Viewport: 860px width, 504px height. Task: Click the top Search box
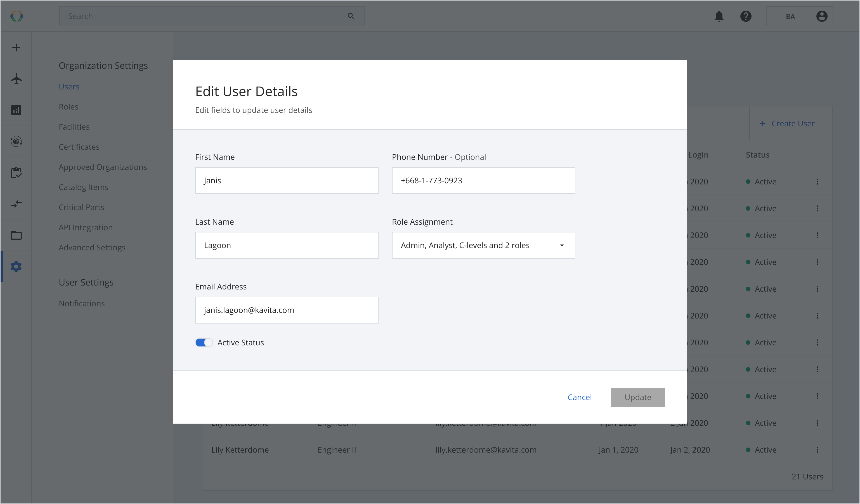[212, 16]
